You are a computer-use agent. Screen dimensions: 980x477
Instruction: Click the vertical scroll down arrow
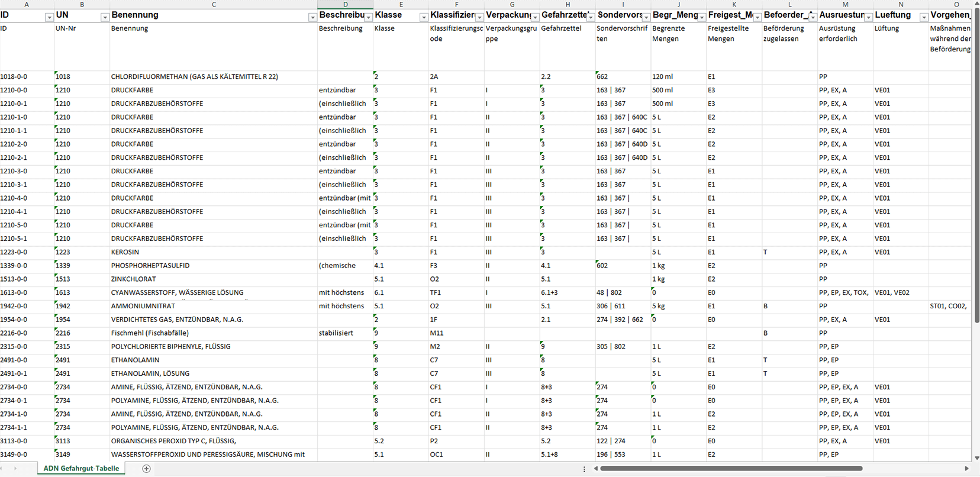point(976,458)
